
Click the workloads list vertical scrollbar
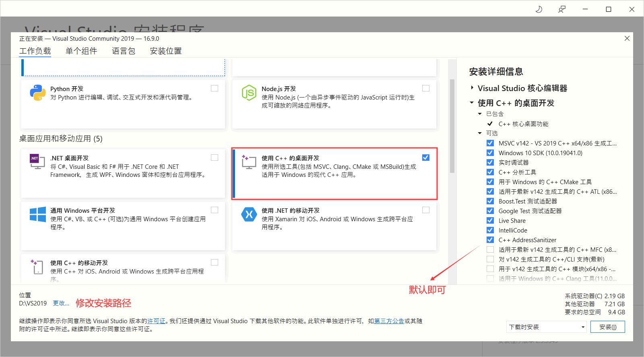tap(452, 126)
